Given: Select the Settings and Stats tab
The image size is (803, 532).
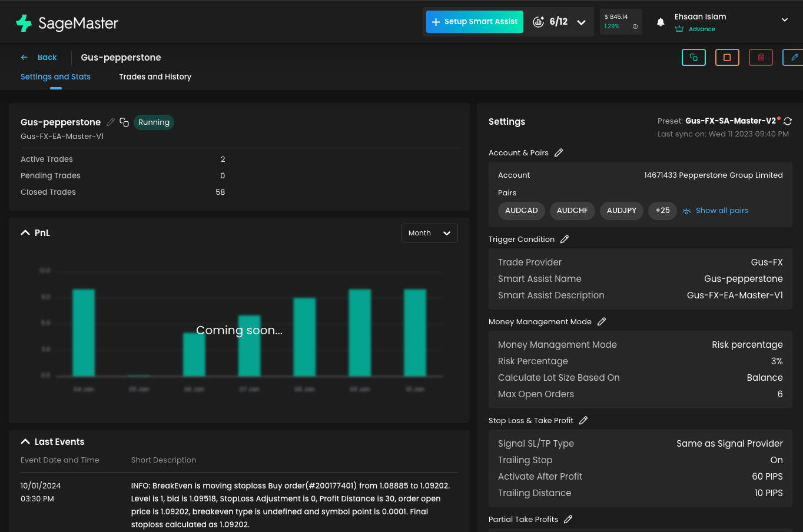Looking at the screenshot, I should (x=55, y=77).
